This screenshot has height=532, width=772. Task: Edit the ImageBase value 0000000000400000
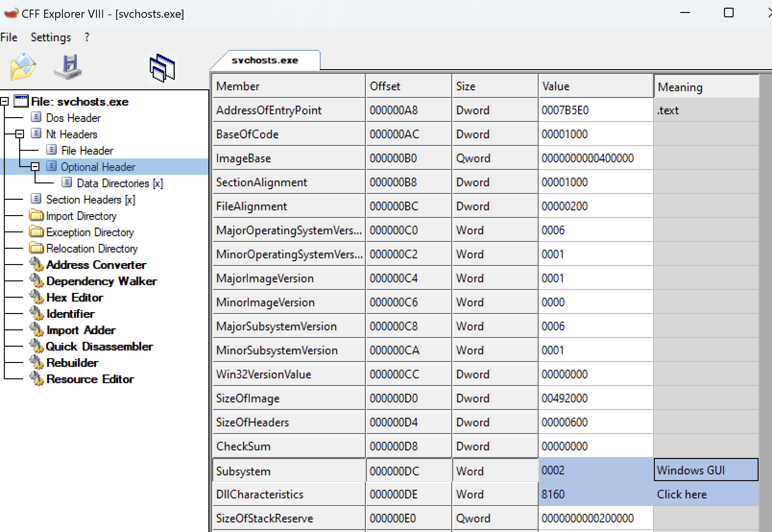[x=595, y=158]
